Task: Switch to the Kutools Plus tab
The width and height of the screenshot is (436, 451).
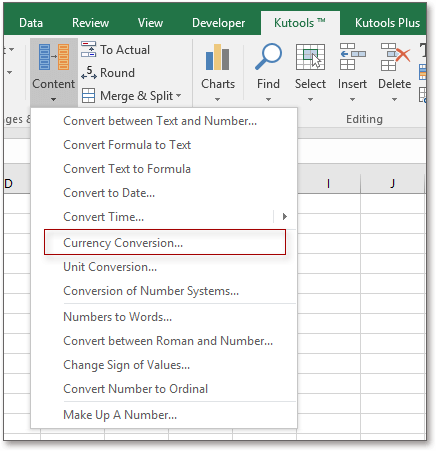Action: click(x=387, y=23)
